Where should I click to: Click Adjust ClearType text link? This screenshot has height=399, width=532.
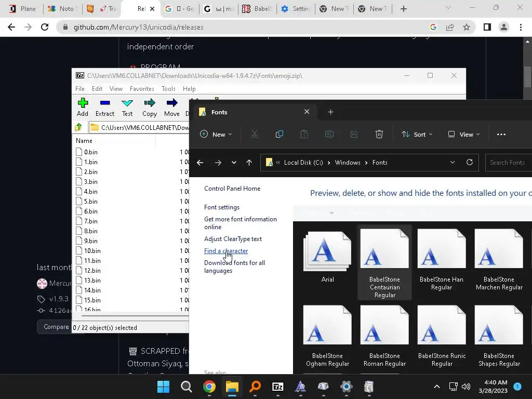[233, 239]
